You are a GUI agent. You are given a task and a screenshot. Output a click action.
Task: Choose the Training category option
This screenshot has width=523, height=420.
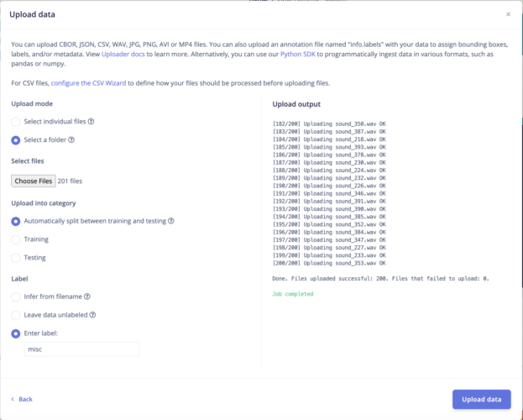16,239
